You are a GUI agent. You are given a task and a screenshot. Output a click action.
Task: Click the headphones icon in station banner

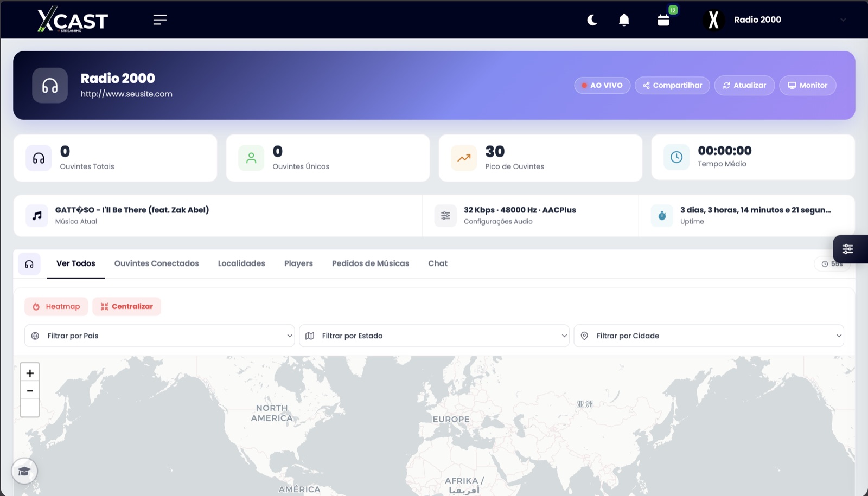click(x=50, y=86)
